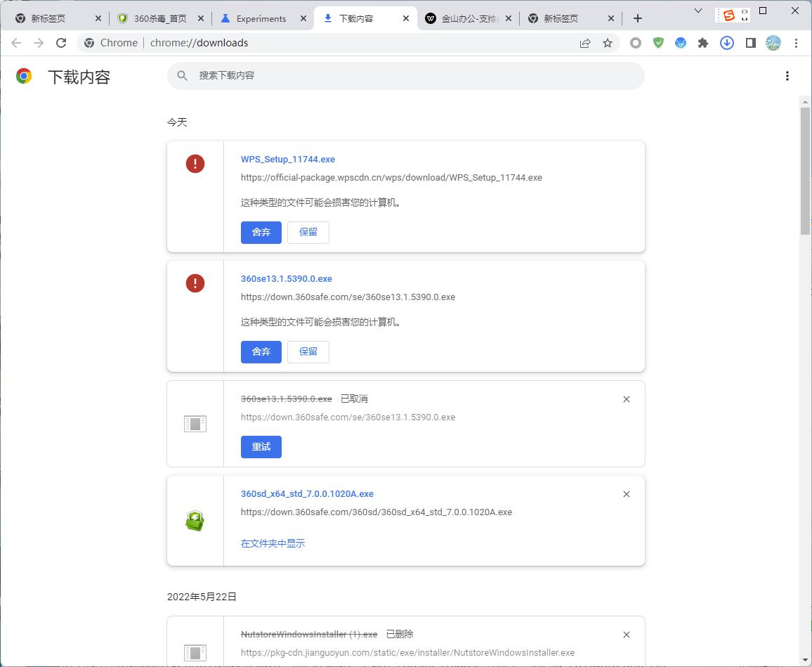This screenshot has height=667, width=812.
Task: Open the gray circle extension icon
Action: [x=636, y=43]
